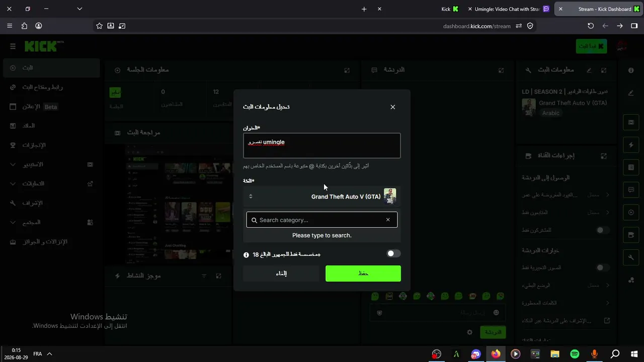The height and width of the screenshot is (362, 644).
Task: Expand the Community section chevron in the sidebar
Action: (x=13, y=222)
